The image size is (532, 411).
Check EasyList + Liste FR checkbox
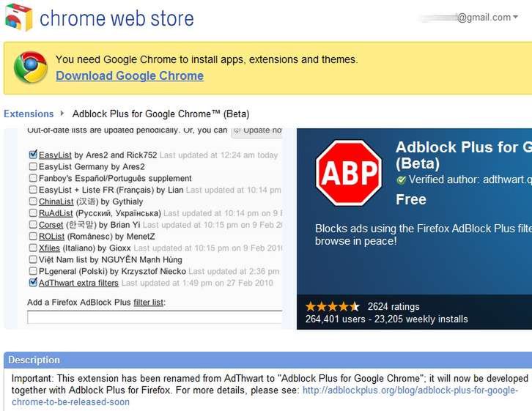33,190
